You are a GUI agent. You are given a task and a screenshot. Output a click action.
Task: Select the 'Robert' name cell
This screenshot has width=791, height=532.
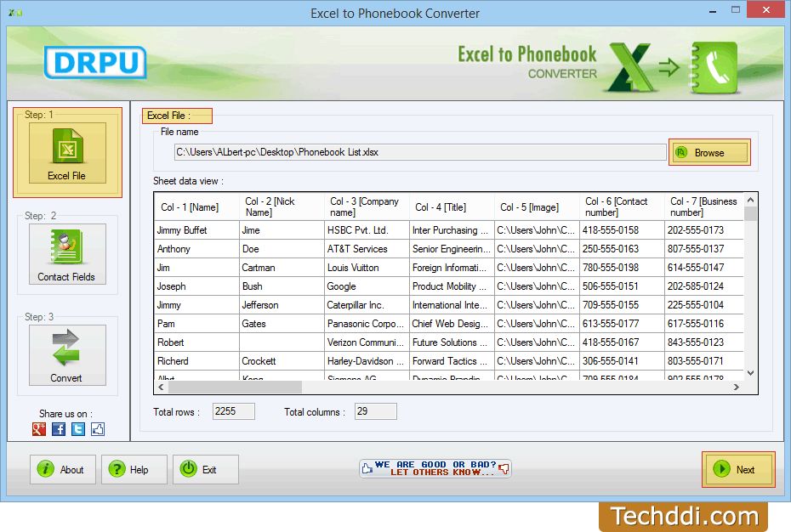coord(196,342)
